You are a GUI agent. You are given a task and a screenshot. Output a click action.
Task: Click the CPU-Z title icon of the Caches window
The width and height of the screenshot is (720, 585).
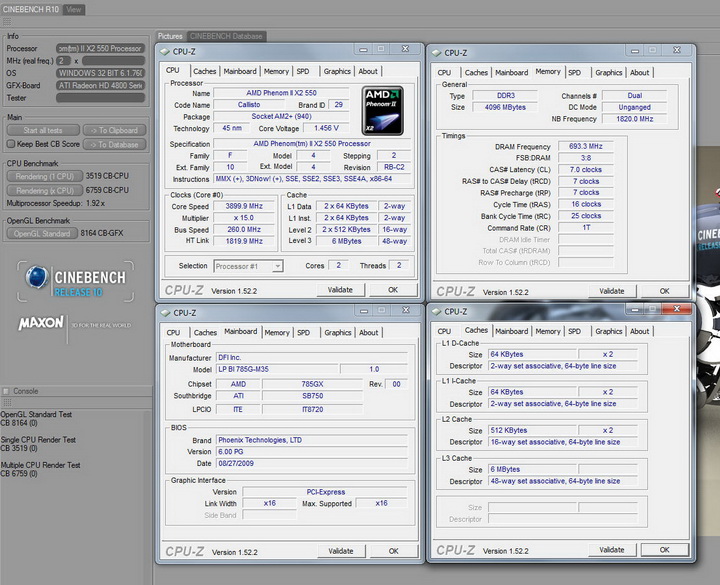point(436,311)
